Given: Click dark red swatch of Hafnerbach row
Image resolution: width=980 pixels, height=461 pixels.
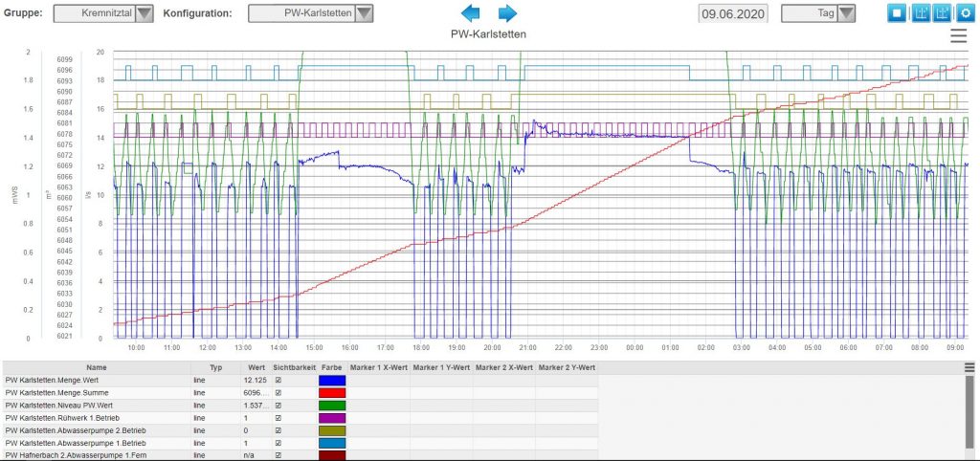Looking at the screenshot, I should (332, 455).
